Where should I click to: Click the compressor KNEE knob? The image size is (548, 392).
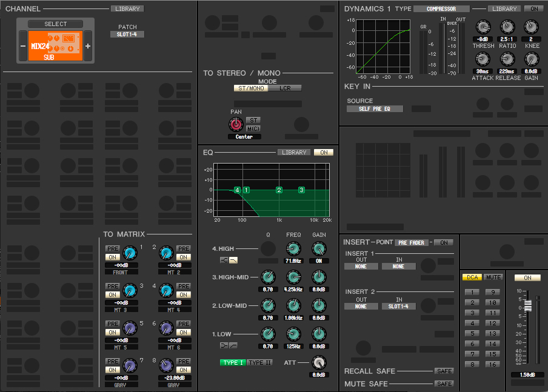point(531,27)
